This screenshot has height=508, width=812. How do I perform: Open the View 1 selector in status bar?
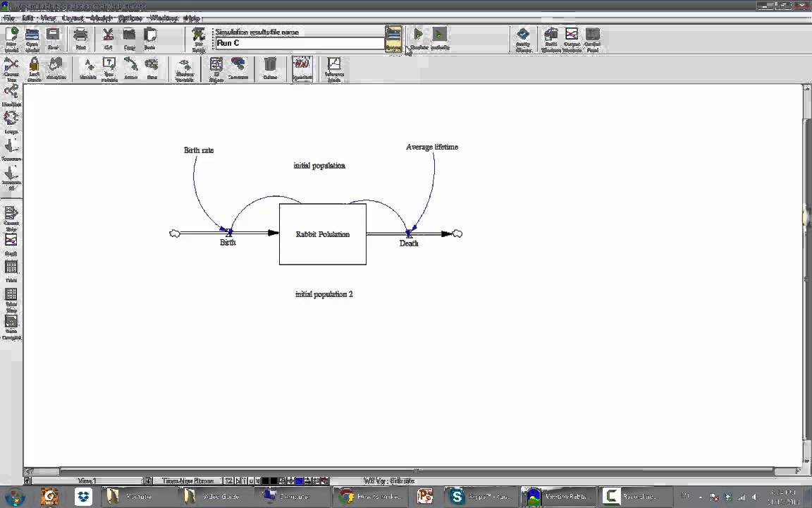click(88, 481)
